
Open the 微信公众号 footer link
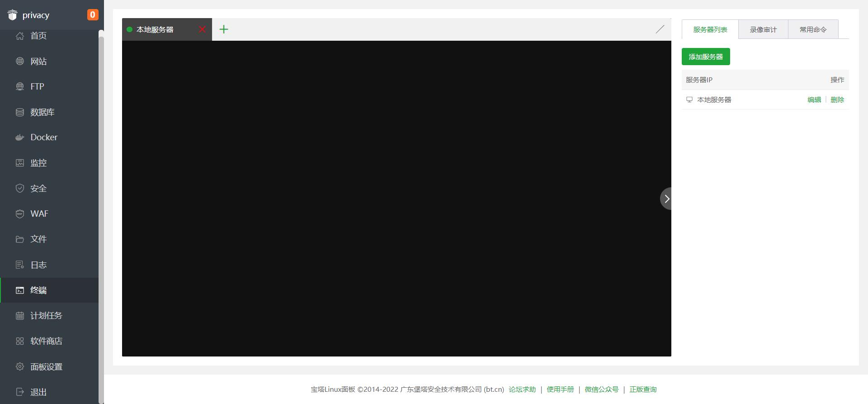601,389
